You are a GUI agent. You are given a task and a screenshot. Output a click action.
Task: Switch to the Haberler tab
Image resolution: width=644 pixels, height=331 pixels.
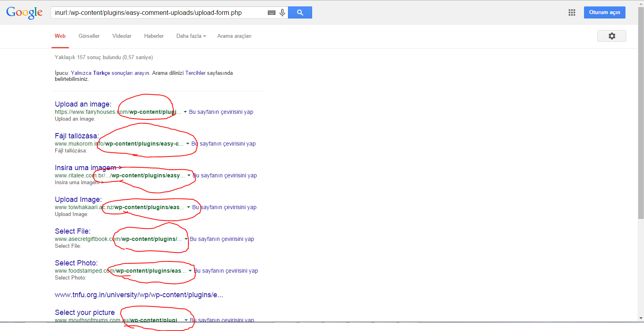[x=154, y=36]
